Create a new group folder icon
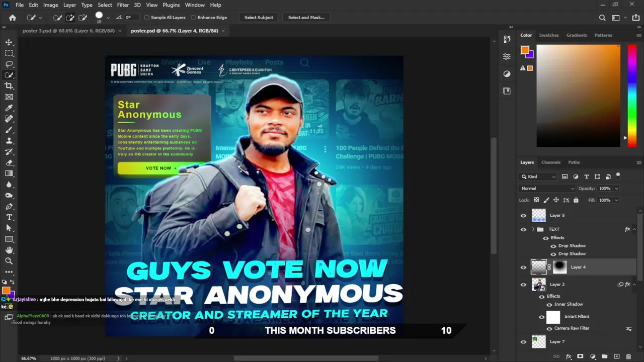This screenshot has width=644, height=362. pyautogui.click(x=604, y=356)
